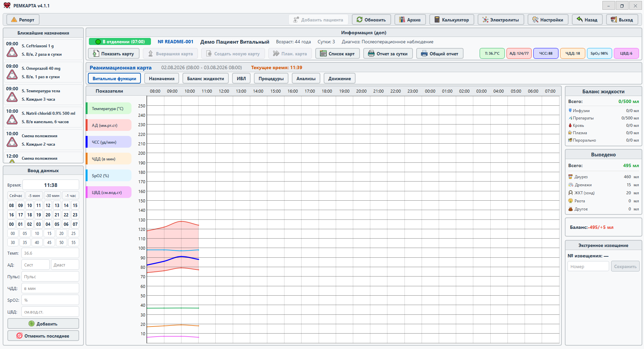Viewport: 644px width, 349px height.
Task: Select minute 45 in the minute grid
Action: pos(49,242)
